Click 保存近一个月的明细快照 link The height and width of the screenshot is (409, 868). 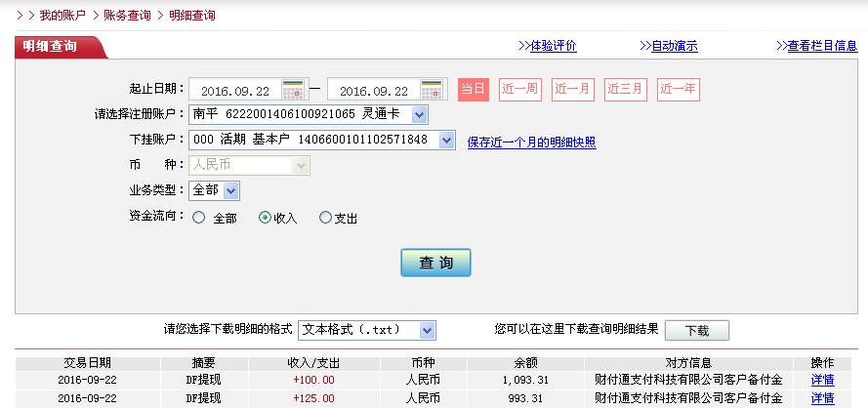(x=531, y=143)
